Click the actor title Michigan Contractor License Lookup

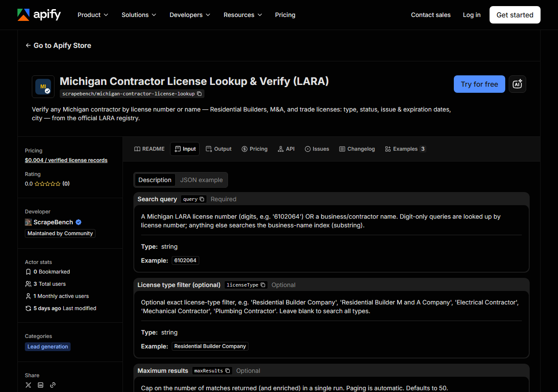194,81
